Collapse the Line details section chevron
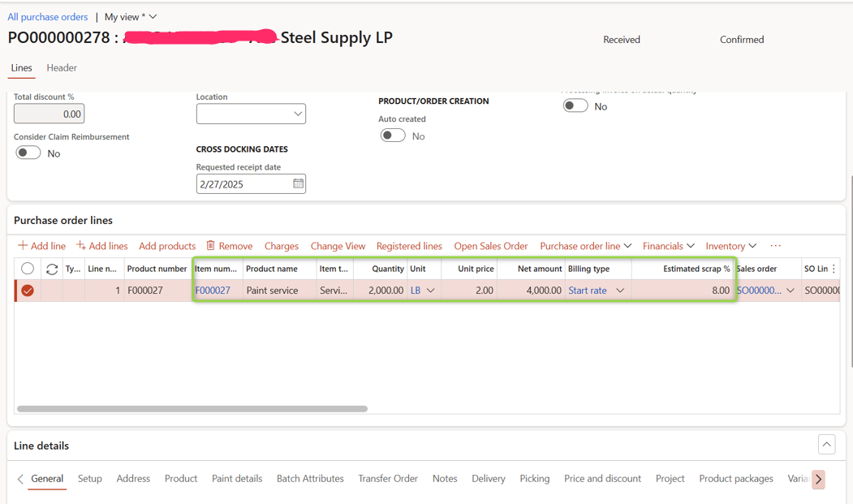Screen dimensions: 853x504 (826, 444)
